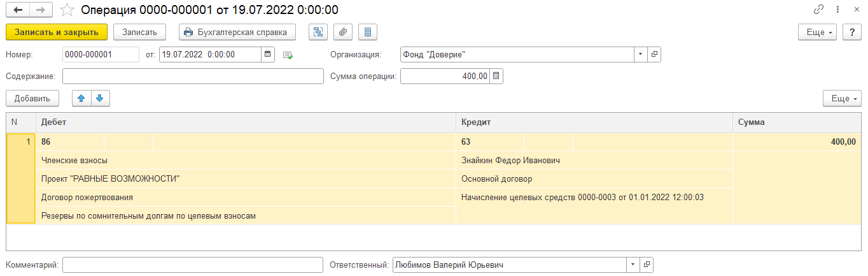Open attached files with the paperclip icon
The width and height of the screenshot is (868, 276).
[342, 32]
